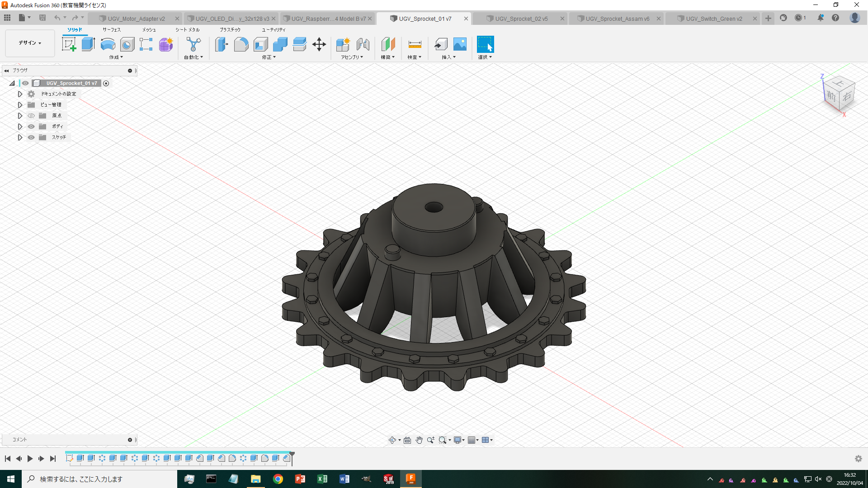This screenshot has height=488, width=868.
Task: Select the Hole tool
Action: (127, 44)
